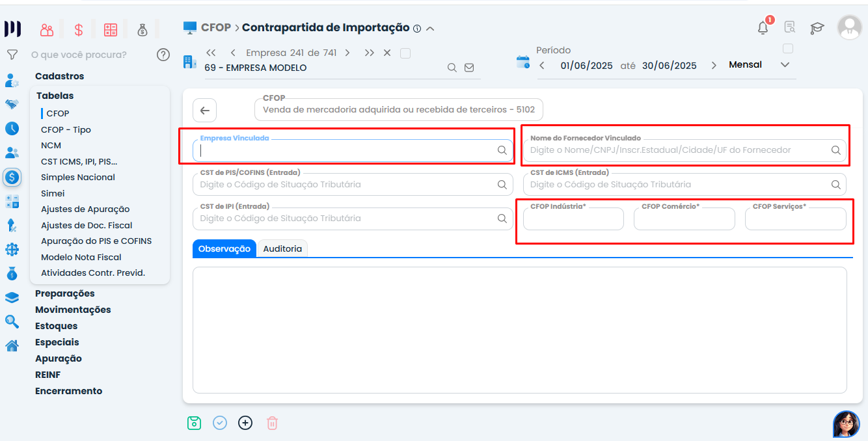Go to next company arrow

347,53
